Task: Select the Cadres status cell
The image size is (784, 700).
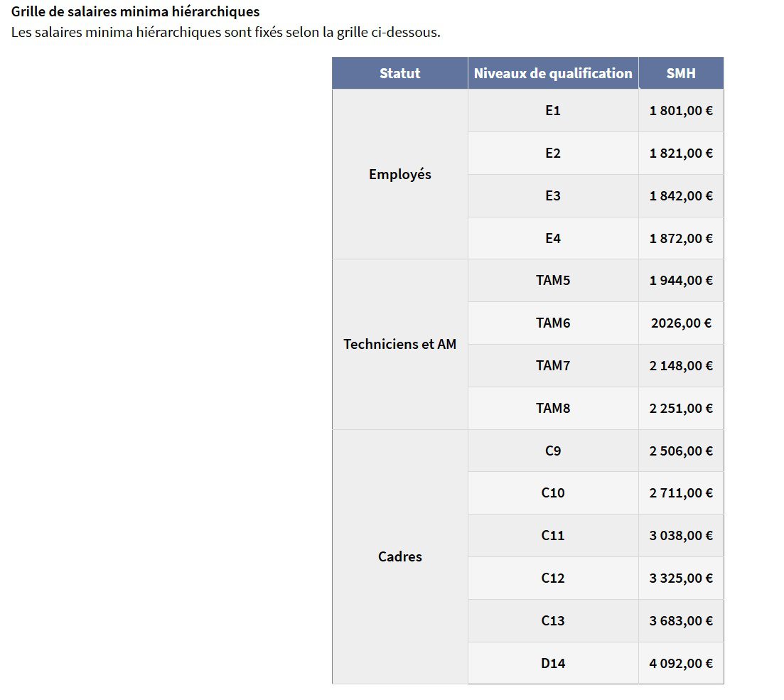Action: [399, 556]
